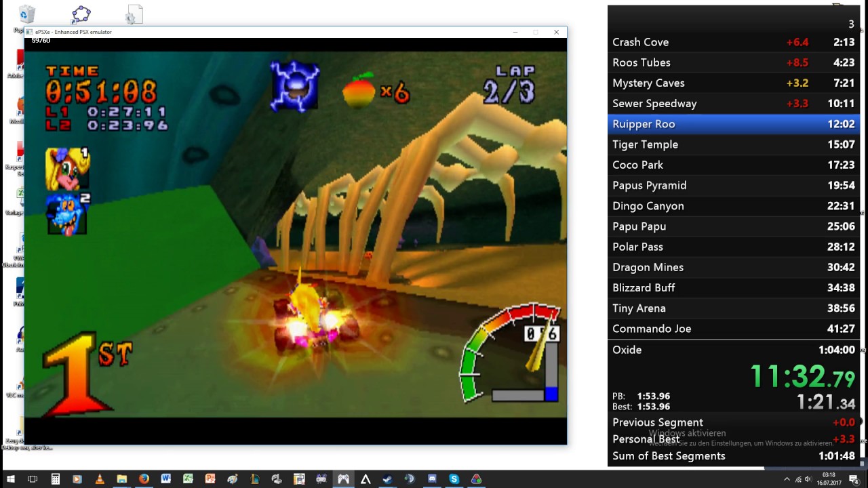868x488 pixels.
Task: Click the Best: 1:53.96 label
Action: (641, 407)
